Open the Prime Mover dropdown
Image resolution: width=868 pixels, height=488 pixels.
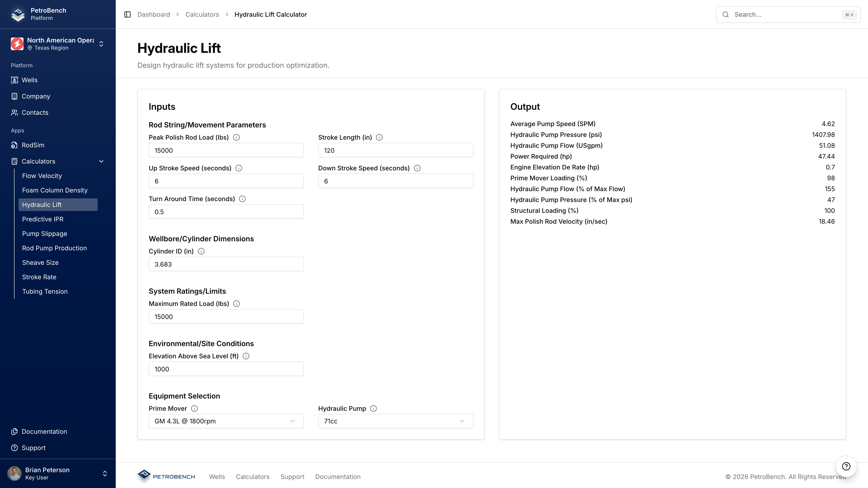226,421
